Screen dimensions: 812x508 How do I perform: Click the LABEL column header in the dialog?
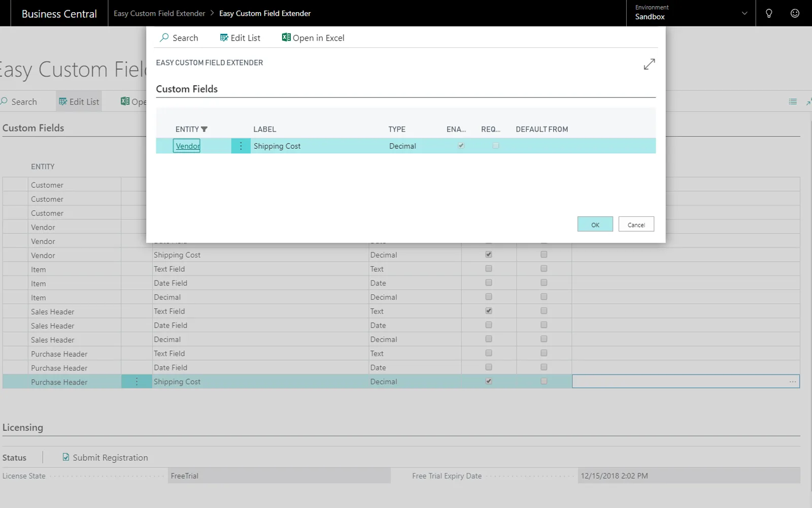(265, 129)
